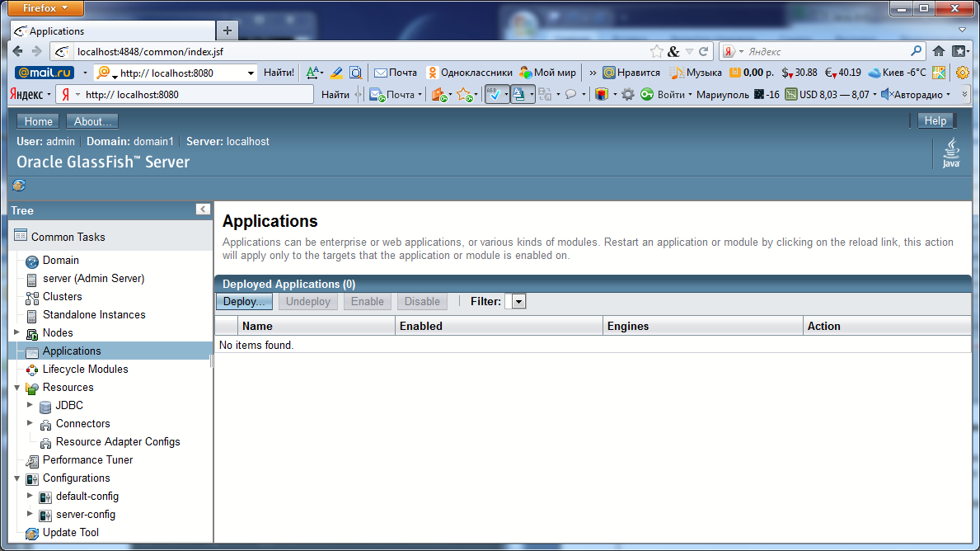Open Музыка in the Mail.ru toolbar

click(x=696, y=73)
